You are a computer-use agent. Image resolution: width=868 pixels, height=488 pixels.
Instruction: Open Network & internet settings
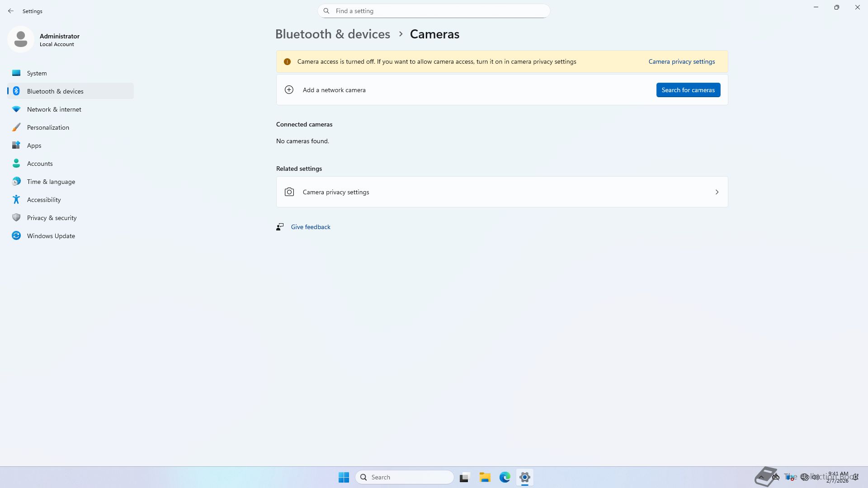(54, 109)
